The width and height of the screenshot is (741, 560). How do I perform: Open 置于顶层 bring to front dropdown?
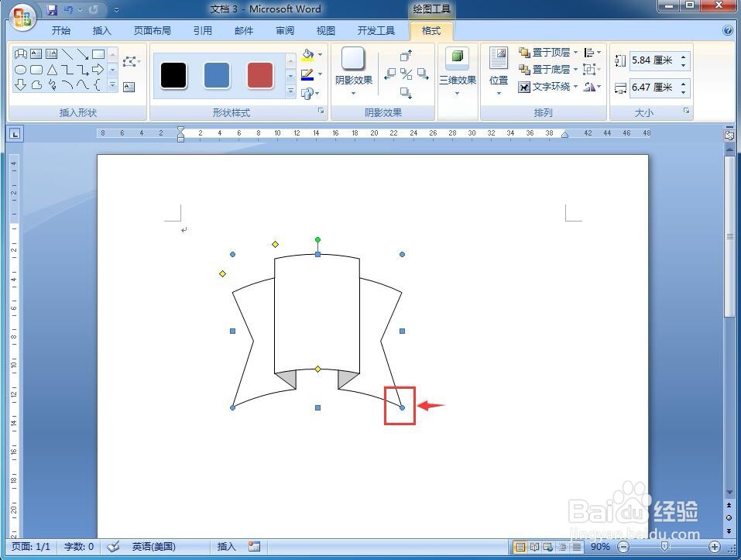pos(575,53)
